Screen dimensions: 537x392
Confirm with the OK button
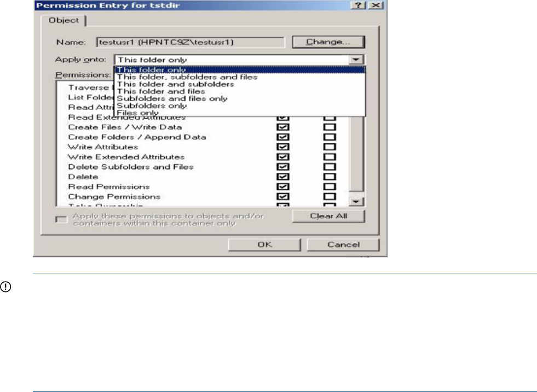[264, 245]
